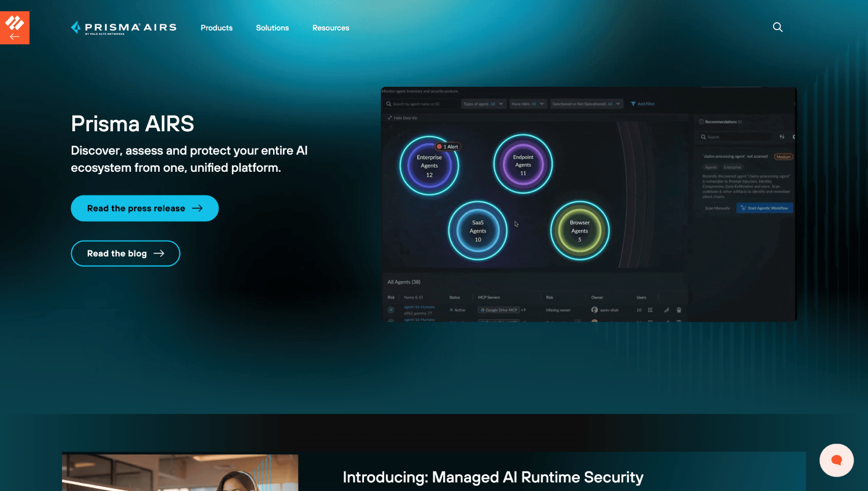The height and width of the screenshot is (491, 868).
Task: Click the Users column header
Action: [641, 297]
